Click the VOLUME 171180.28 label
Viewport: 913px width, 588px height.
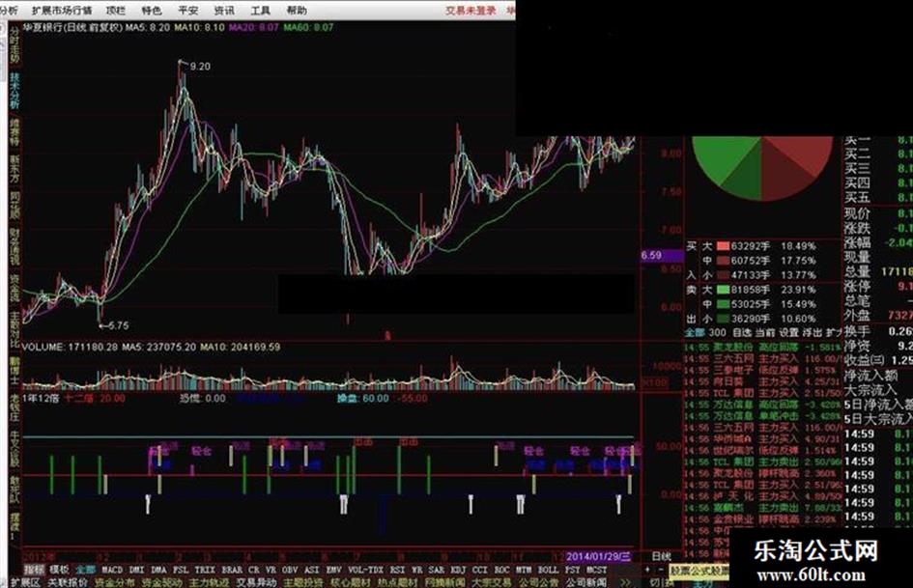[70, 347]
